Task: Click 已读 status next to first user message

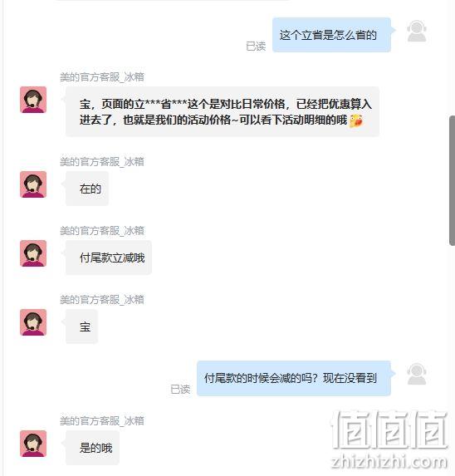Action: pyautogui.click(x=256, y=47)
